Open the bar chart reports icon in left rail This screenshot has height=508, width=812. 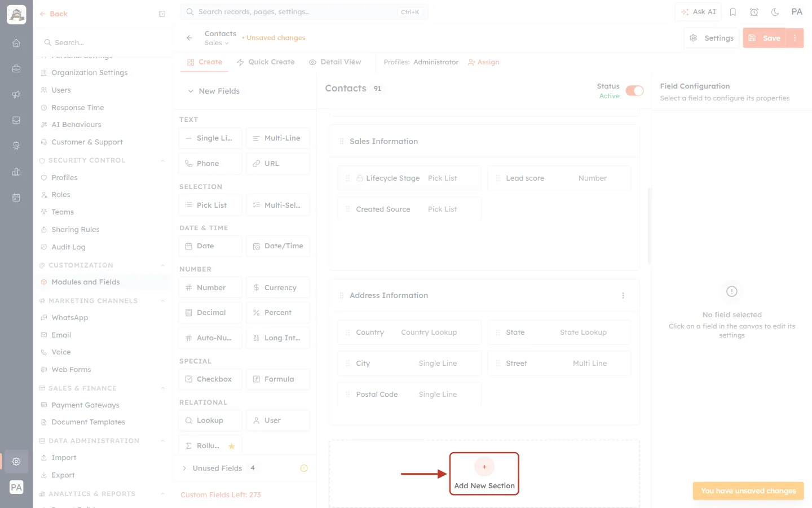(x=16, y=172)
